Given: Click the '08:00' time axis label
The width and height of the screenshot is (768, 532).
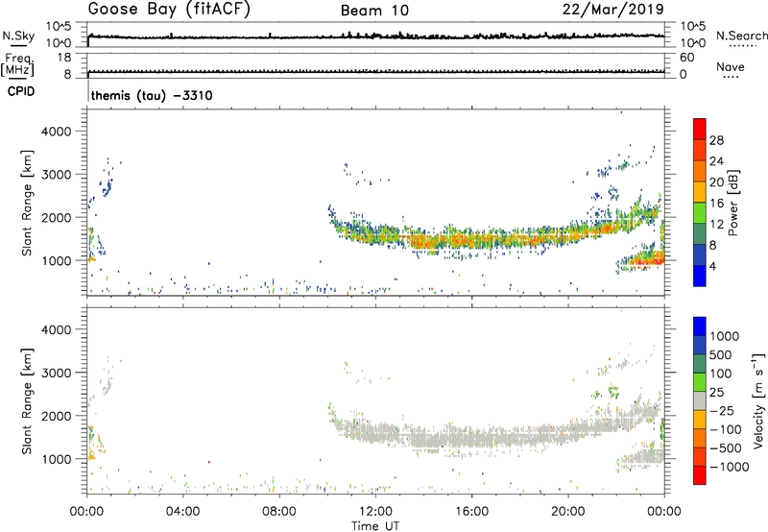Looking at the screenshot, I should 279,512.
